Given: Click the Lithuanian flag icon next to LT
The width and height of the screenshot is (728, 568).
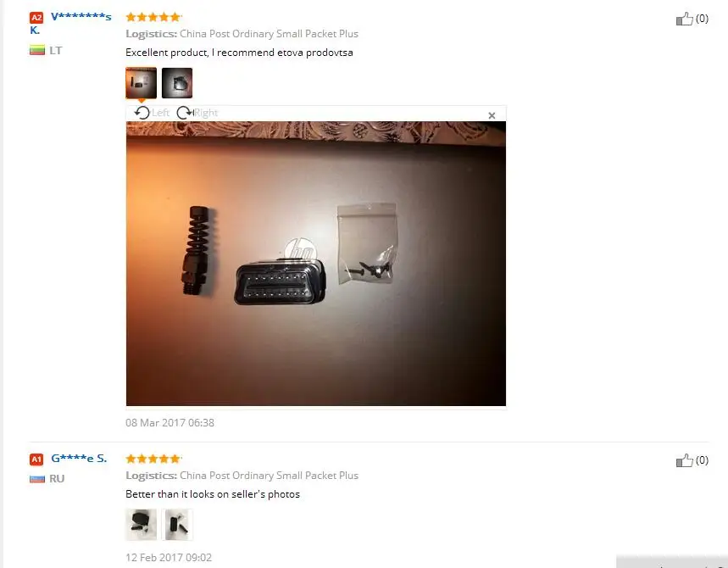Looking at the screenshot, I should [x=37, y=50].
